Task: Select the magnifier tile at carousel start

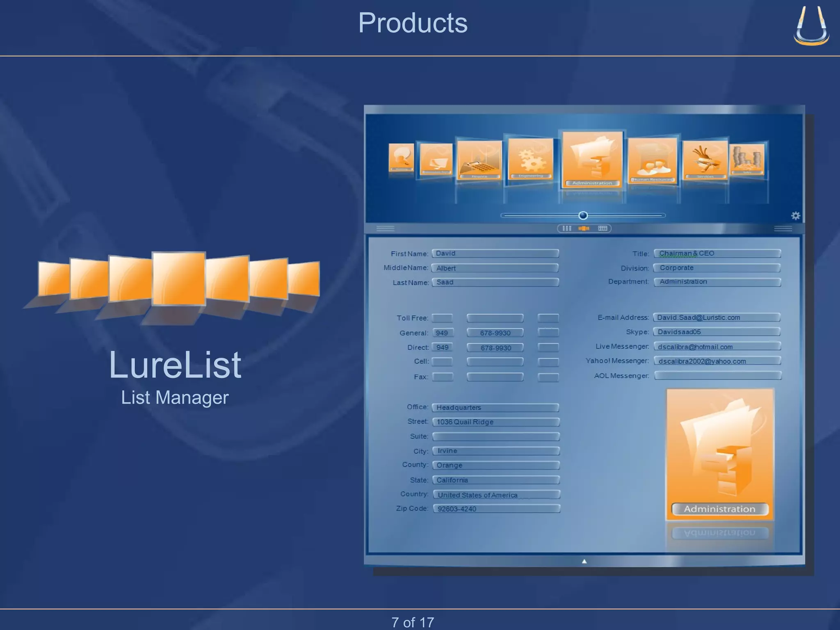Action: click(x=401, y=157)
